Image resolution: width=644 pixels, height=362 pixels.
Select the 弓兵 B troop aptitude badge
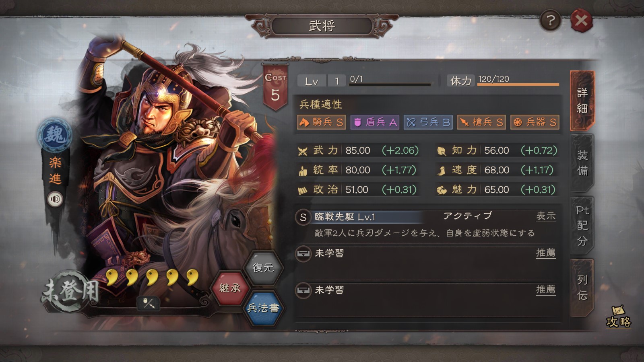pyautogui.click(x=428, y=122)
